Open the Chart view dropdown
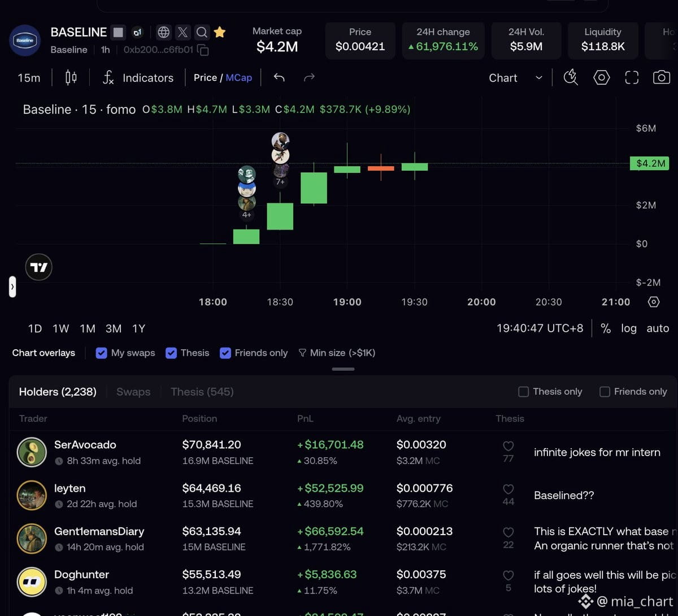This screenshot has width=678, height=616. 515,78
